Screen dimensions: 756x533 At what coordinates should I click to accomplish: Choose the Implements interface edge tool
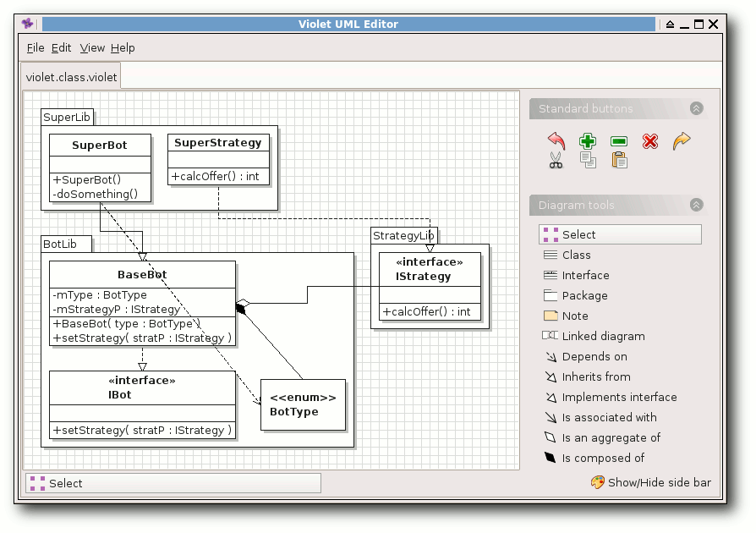tap(611, 397)
